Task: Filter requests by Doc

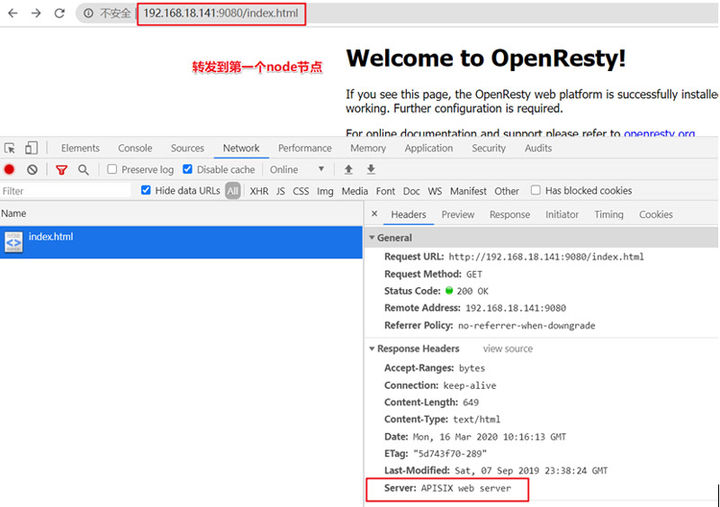Action: point(411,191)
